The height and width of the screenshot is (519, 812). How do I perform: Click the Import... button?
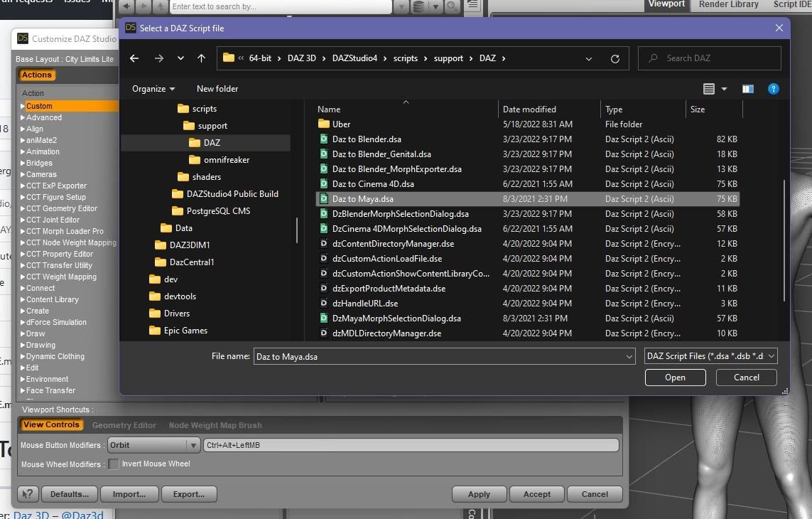(129, 494)
